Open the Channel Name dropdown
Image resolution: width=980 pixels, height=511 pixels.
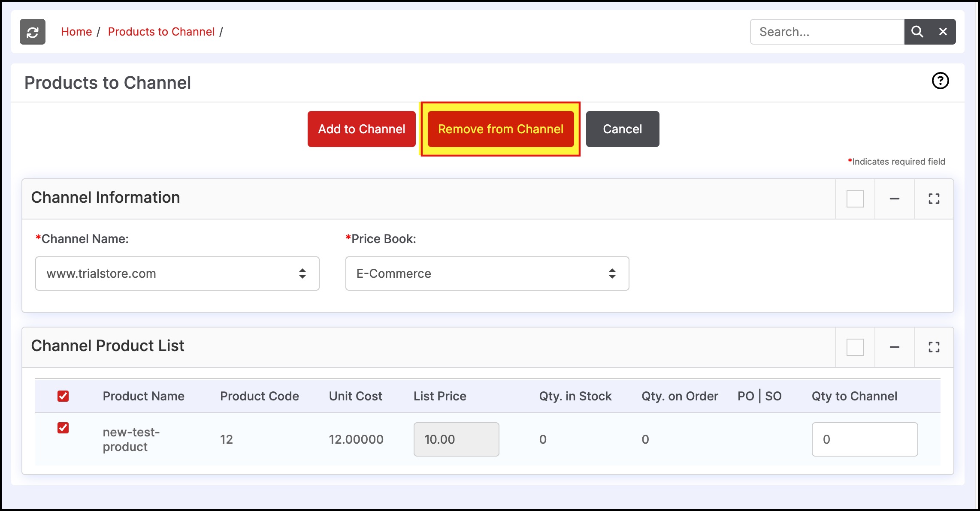point(177,274)
